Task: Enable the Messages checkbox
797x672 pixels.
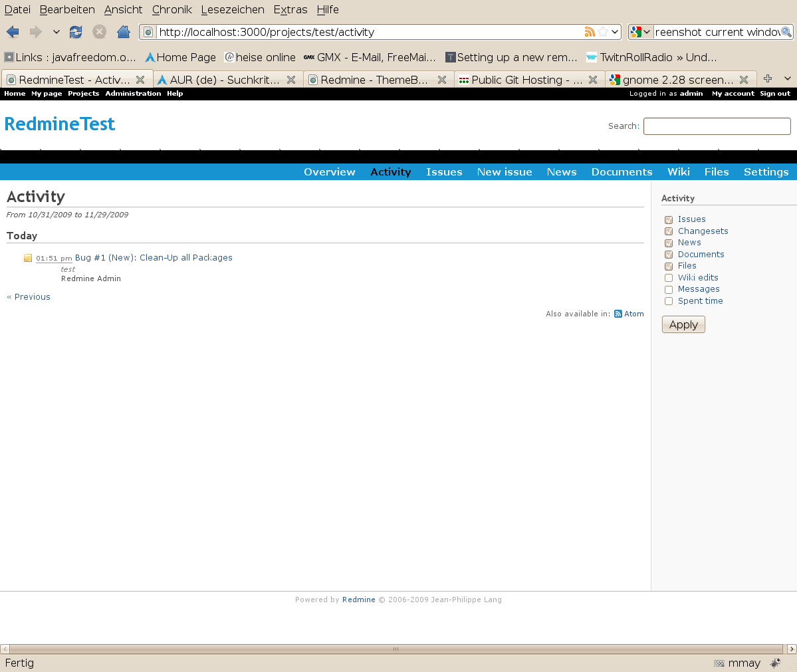Action: (x=669, y=290)
